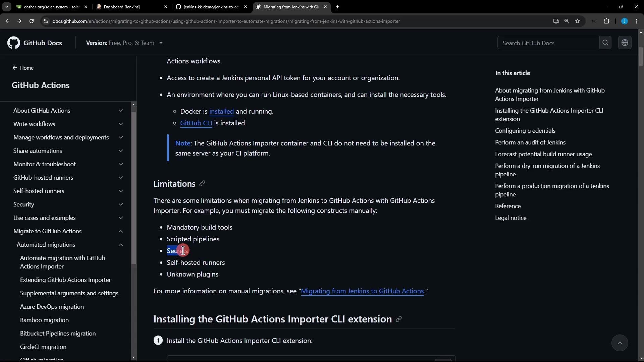
Task: Open Supplemental arguments and settings page
Action: pos(69,293)
